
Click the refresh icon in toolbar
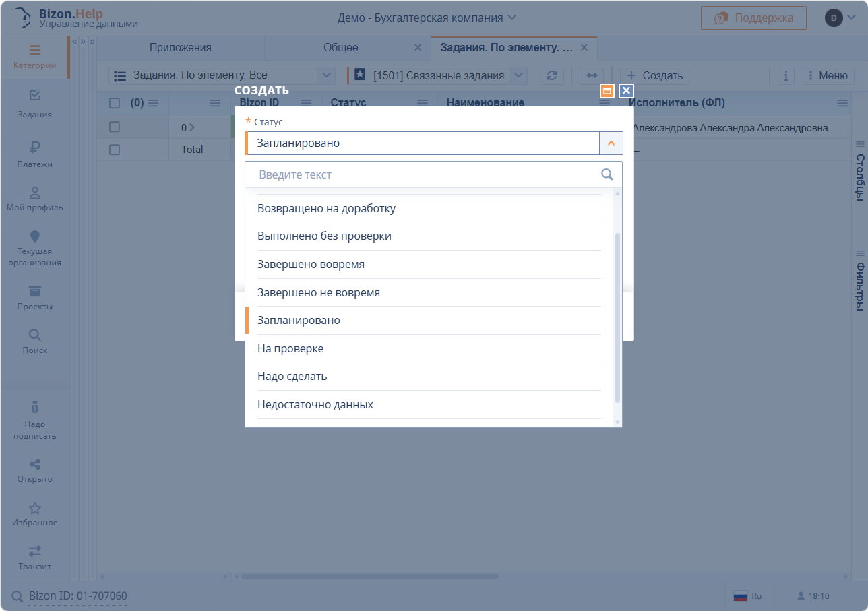[551, 75]
